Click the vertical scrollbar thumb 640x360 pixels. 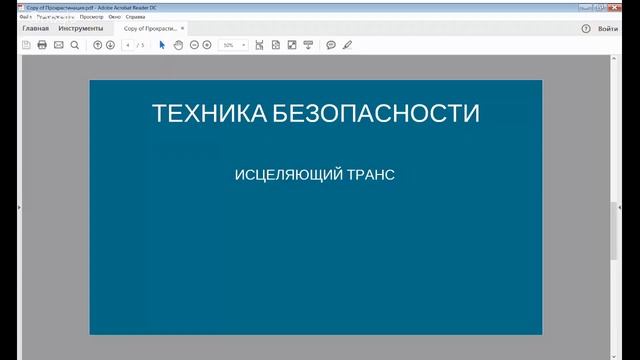pos(613,231)
